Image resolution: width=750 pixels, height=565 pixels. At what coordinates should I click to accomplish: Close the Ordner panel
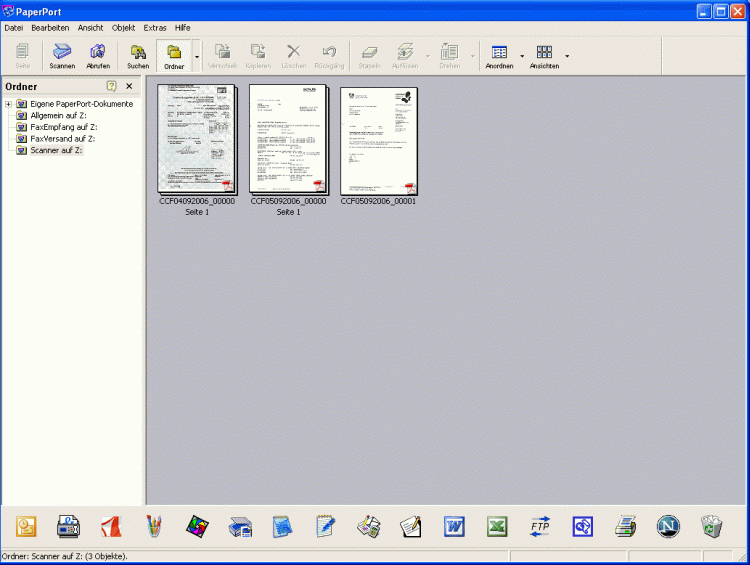pyautogui.click(x=129, y=87)
